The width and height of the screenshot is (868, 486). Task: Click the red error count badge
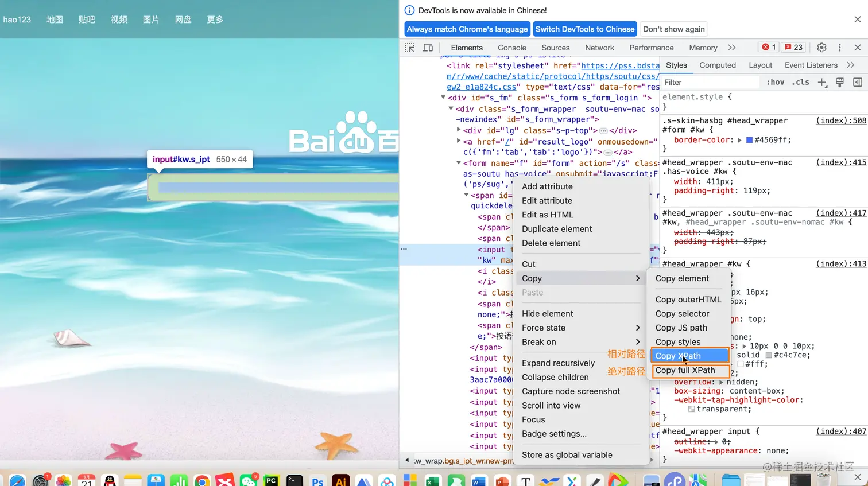click(769, 47)
